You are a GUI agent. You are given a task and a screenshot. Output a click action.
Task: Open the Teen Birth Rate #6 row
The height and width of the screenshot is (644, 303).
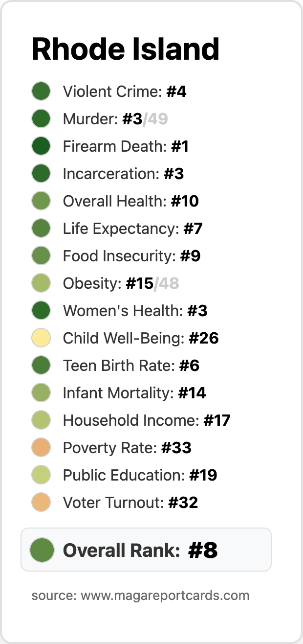coord(115,366)
